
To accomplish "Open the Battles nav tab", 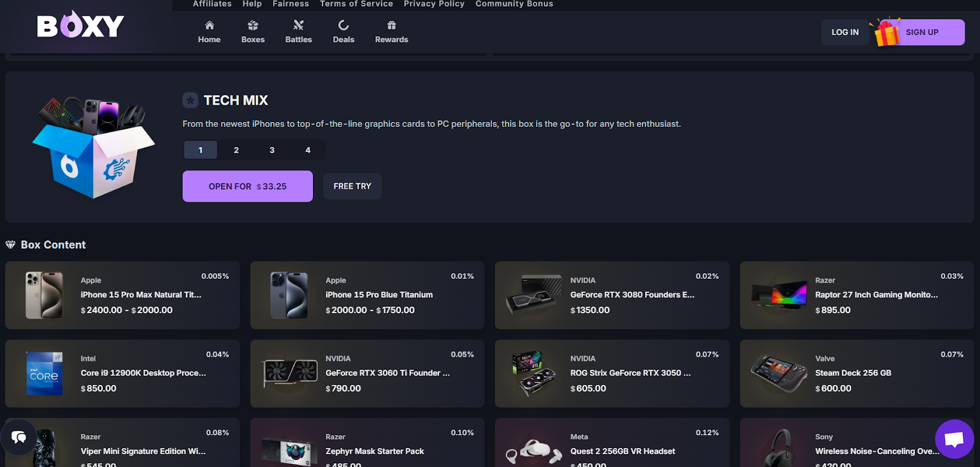I will click(298, 32).
